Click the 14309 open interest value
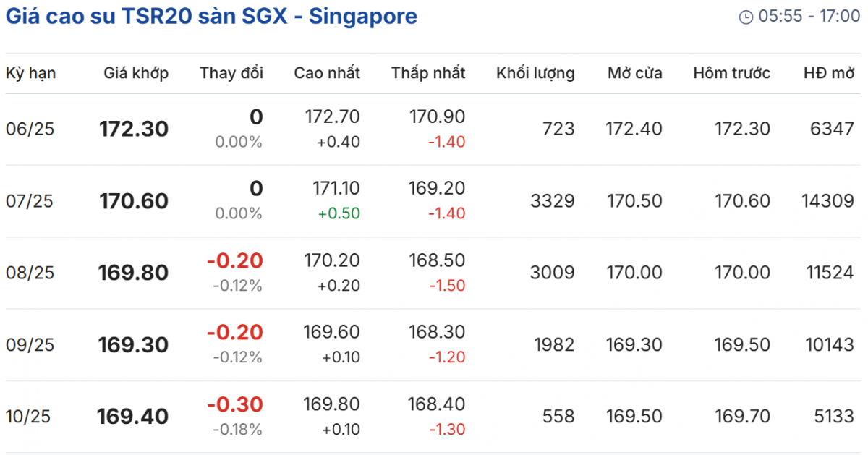 click(x=828, y=201)
